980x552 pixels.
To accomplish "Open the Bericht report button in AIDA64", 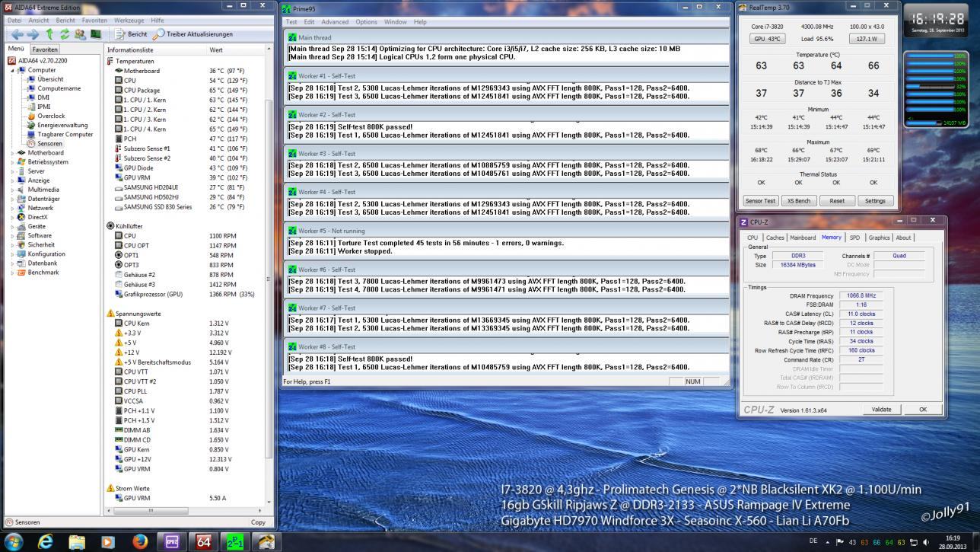I will [x=131, y=34].
